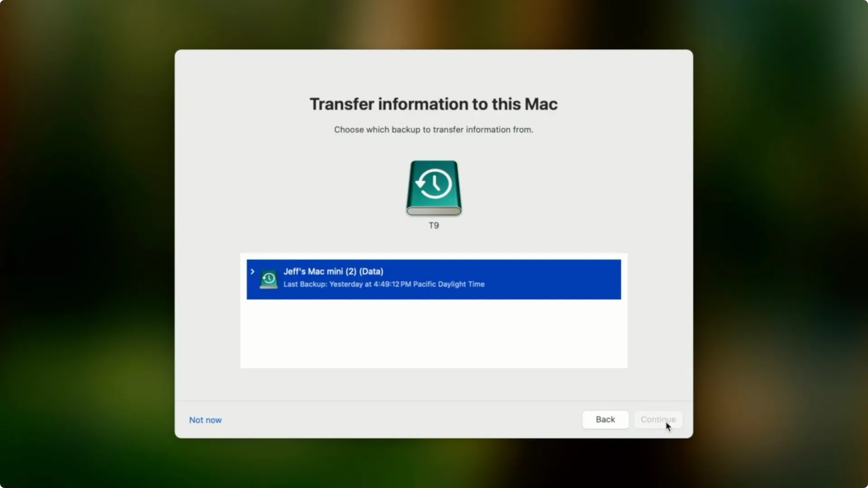Expand Jeff's Mac mini backup chevron

click(x=252, y=272)
